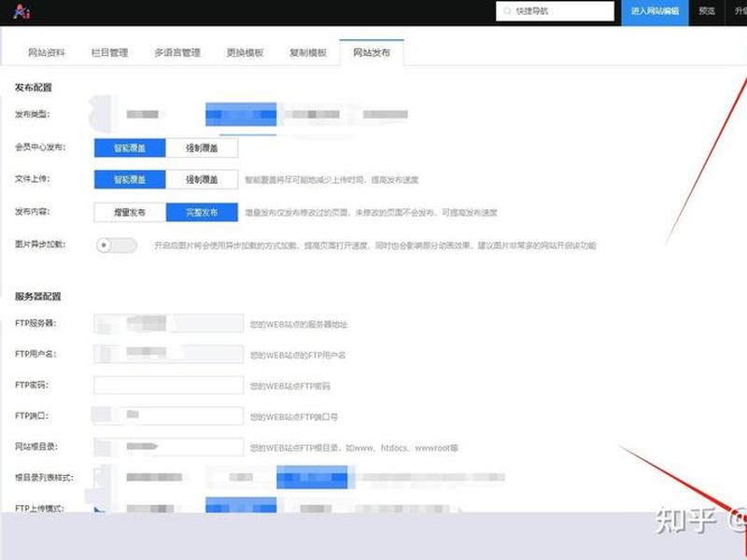This screenshot has width=747, height=560.
Task: Switch to the 栏目管理 tab
Action: point(109,53)
